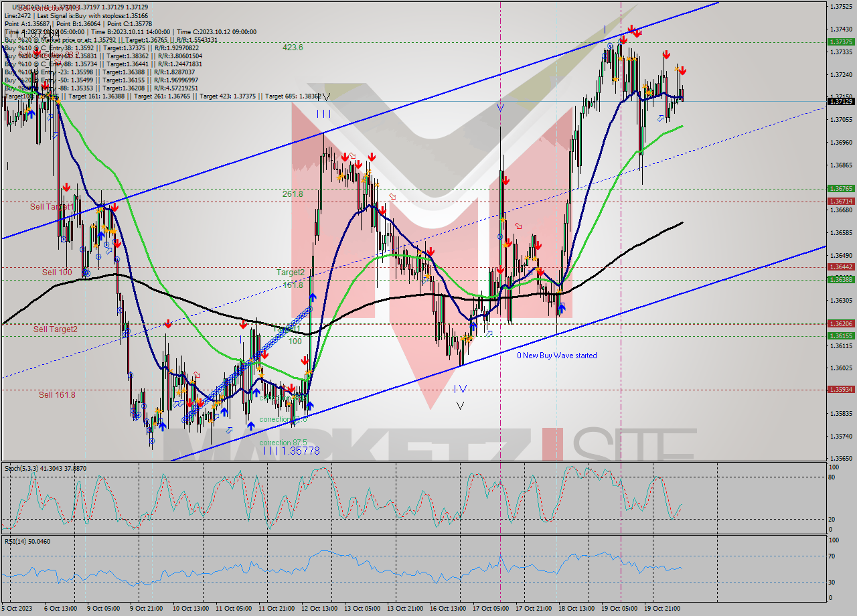Screen dimensions: 857x616
Task: Click the 'Stoch(5,3,3) 41.3043 37.8870' indicator title
Action: [x=46, y=468]
